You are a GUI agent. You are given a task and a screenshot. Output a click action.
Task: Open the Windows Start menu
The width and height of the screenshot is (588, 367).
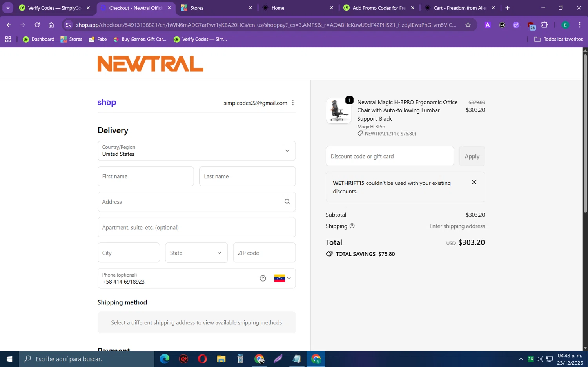click(x=9, y=359)
